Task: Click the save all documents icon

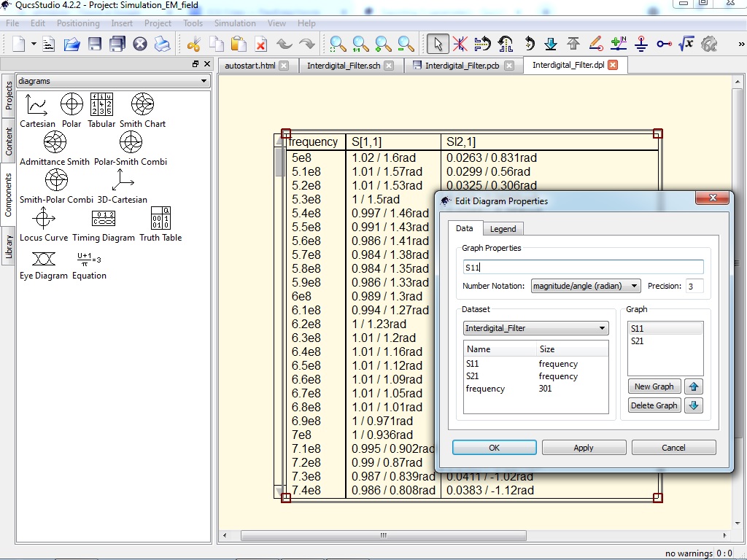Action: (x=117, y=44)
